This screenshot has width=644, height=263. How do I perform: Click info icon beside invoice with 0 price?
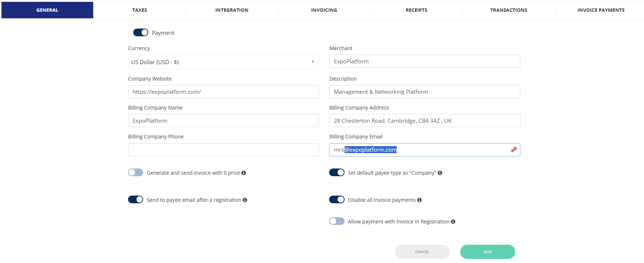tap(244, 173)
